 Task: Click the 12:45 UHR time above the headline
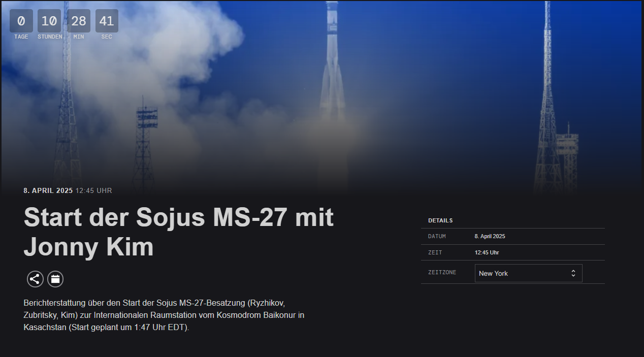click(x=94, y=191)
